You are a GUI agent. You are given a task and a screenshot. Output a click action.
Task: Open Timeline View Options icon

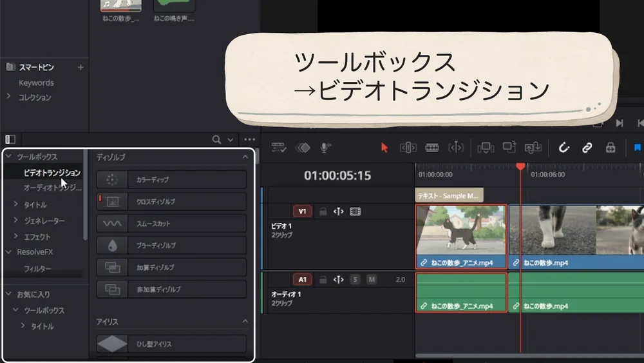[278, 148]
